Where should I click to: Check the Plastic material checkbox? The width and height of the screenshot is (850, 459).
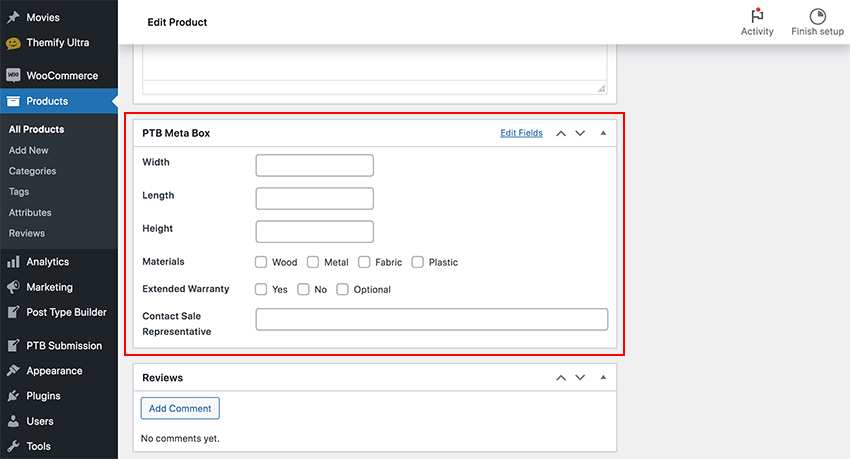click(417, 262)
